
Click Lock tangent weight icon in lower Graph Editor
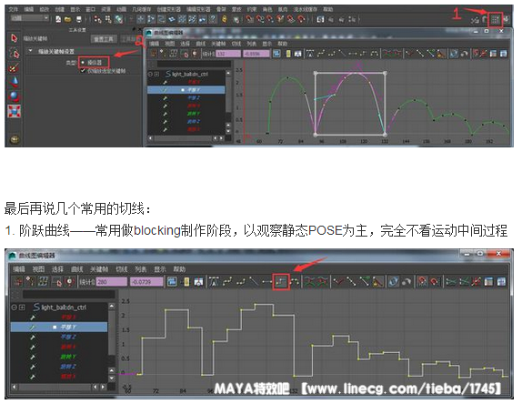coord(377,281)
